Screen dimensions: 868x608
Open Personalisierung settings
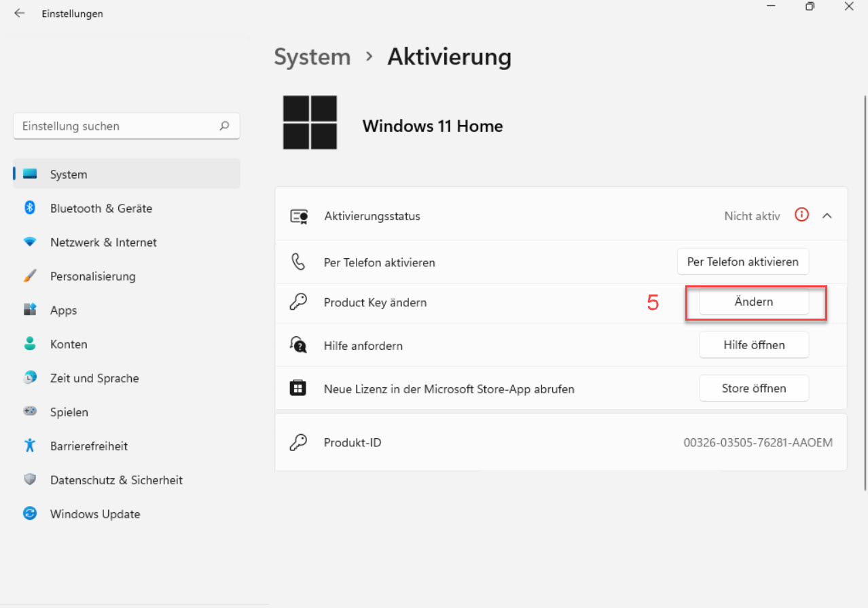coord(127,276)
